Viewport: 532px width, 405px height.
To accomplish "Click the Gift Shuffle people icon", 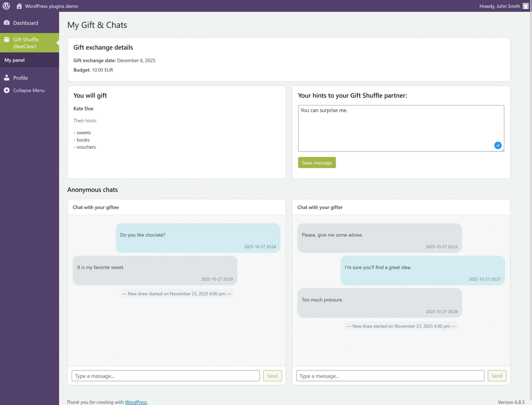I will click(x=7, y=40).
